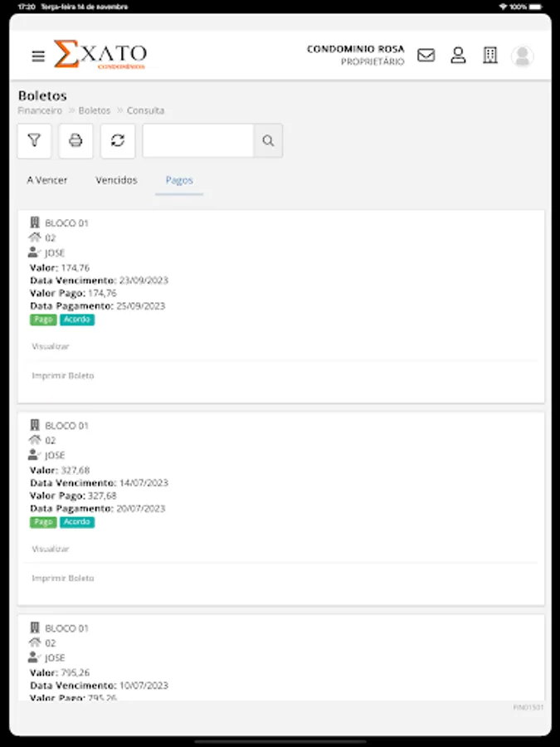Open messages via the envelope icon
Screen dimensions: 560x747
coord(426,56)
